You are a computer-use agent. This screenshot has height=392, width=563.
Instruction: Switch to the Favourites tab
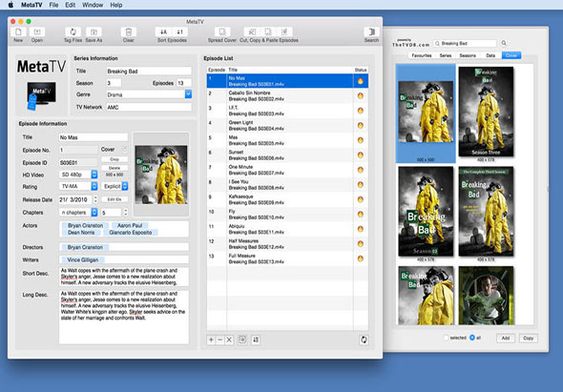click(422, 55)
